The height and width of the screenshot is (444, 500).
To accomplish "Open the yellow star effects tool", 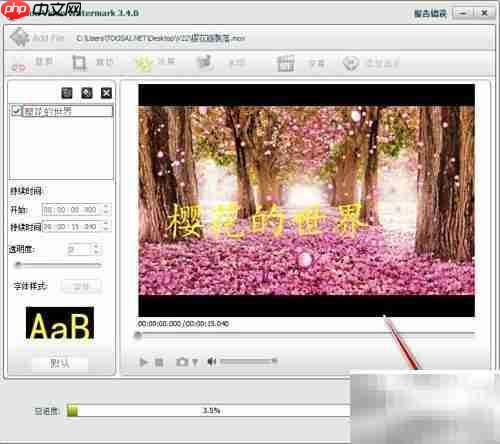I will (144, 63).
